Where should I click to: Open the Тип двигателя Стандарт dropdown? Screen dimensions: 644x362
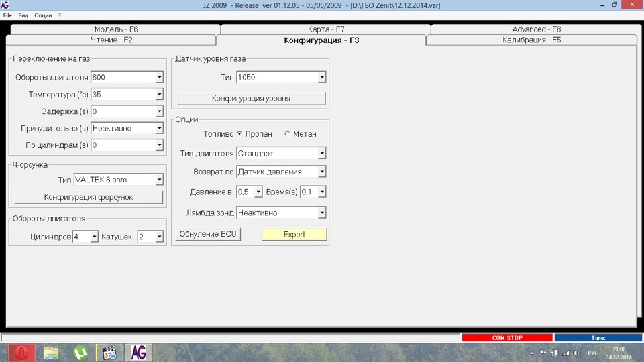pyautogui.click(x=321, y=153)
